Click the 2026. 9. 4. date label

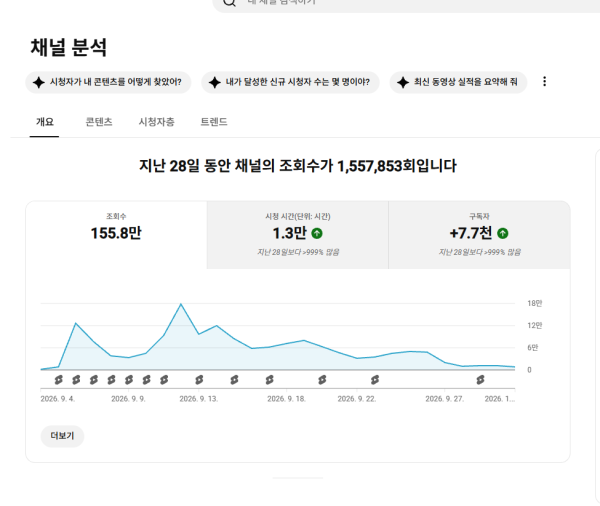58,399
